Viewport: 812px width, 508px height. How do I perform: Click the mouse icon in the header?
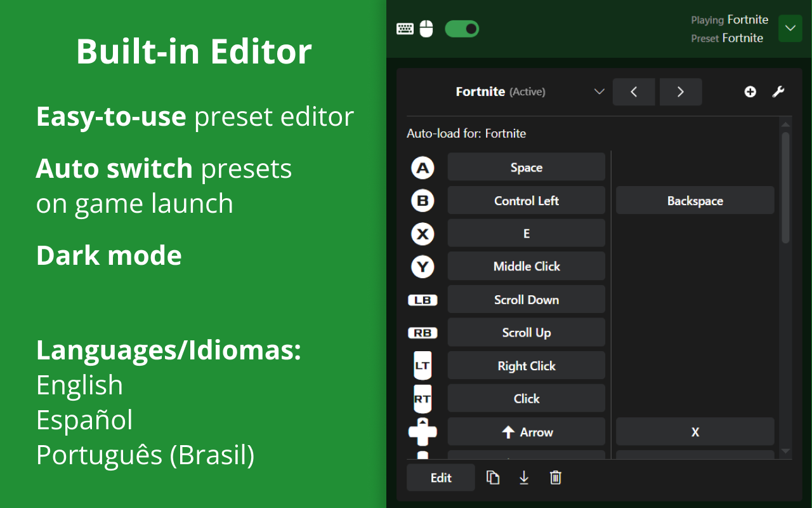point(426,29)
